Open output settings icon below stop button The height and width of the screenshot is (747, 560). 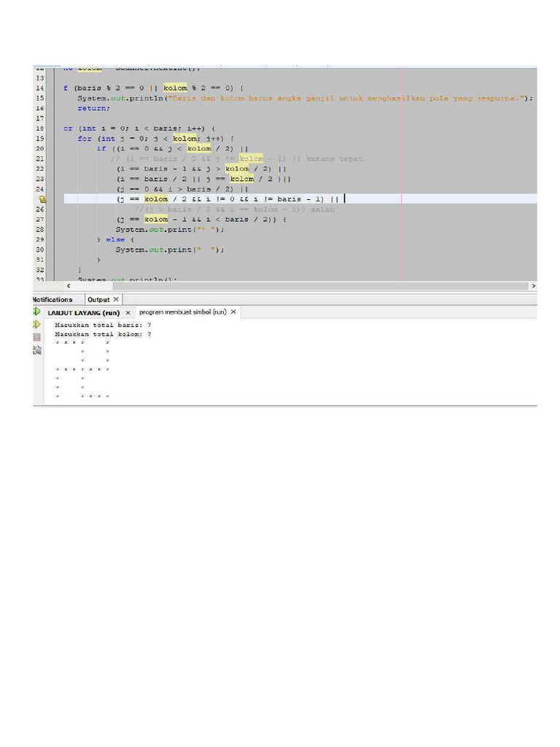point(36,350)
